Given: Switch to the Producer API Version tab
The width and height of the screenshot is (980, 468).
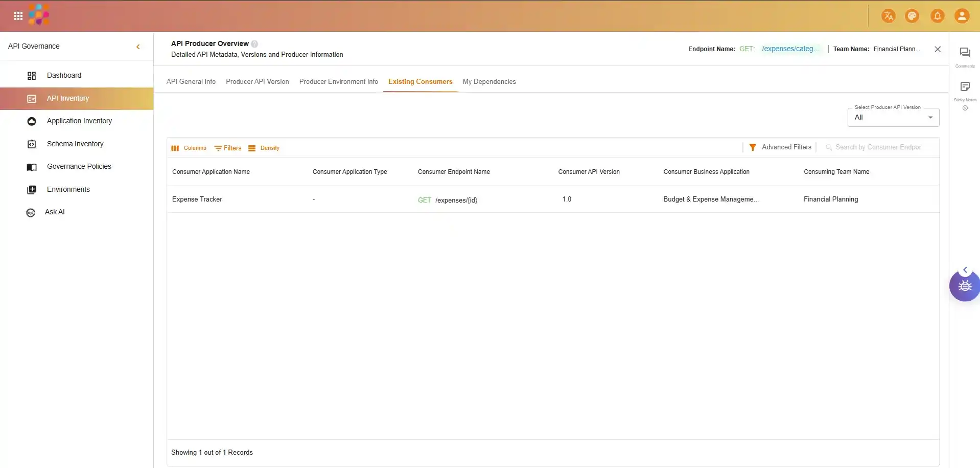Looking at the screenshot, I should 257,82.
